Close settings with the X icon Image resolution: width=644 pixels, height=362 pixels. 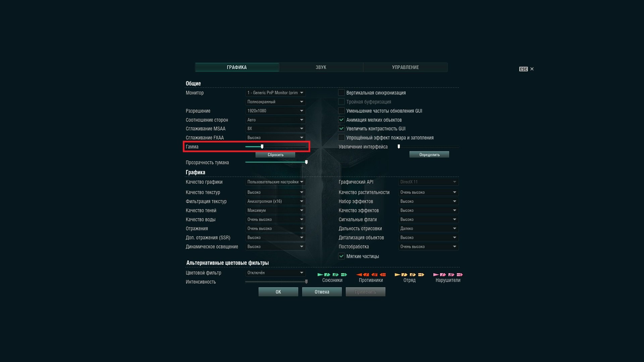click(532, 69)
